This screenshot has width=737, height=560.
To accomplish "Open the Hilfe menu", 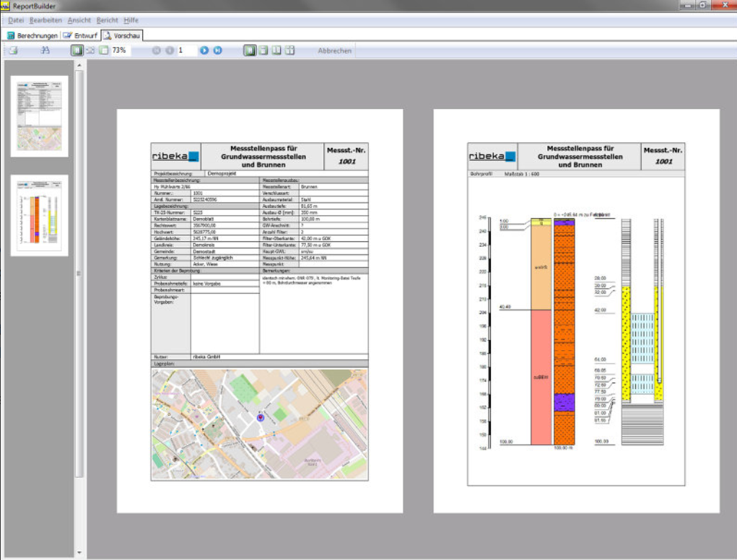I will (131, 20).
